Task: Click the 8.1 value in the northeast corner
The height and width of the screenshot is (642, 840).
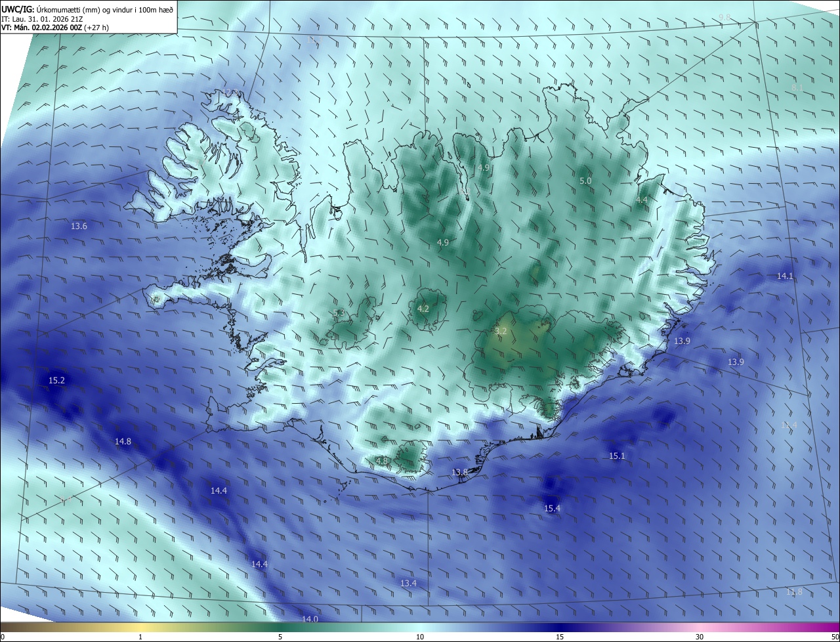Action: click(x=797, y=87)
